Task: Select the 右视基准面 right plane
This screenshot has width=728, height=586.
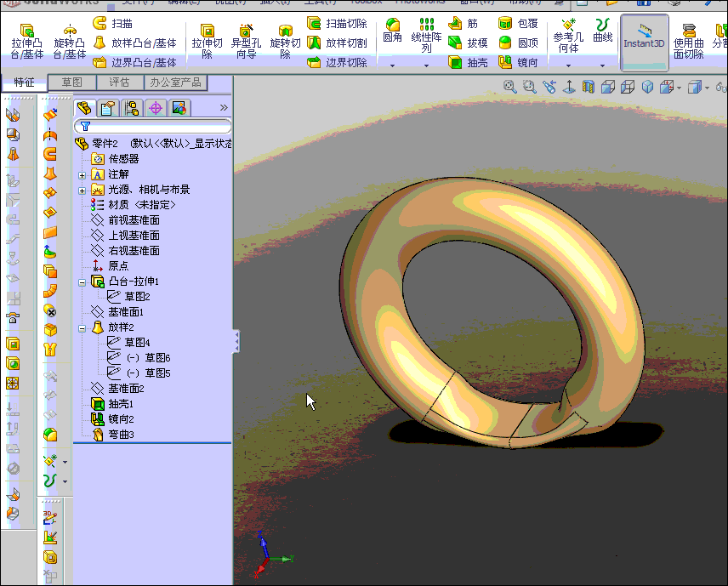Action: 125,251
